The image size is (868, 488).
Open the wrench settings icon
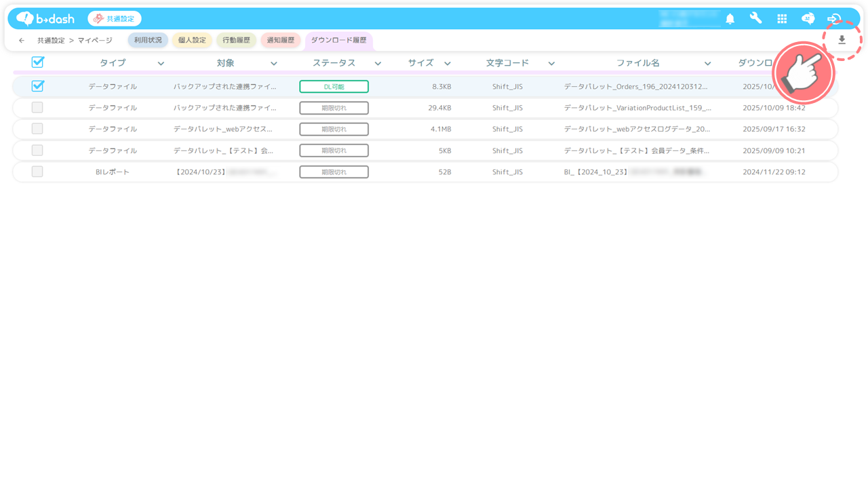pyautogui.click(x=755, y=18)
